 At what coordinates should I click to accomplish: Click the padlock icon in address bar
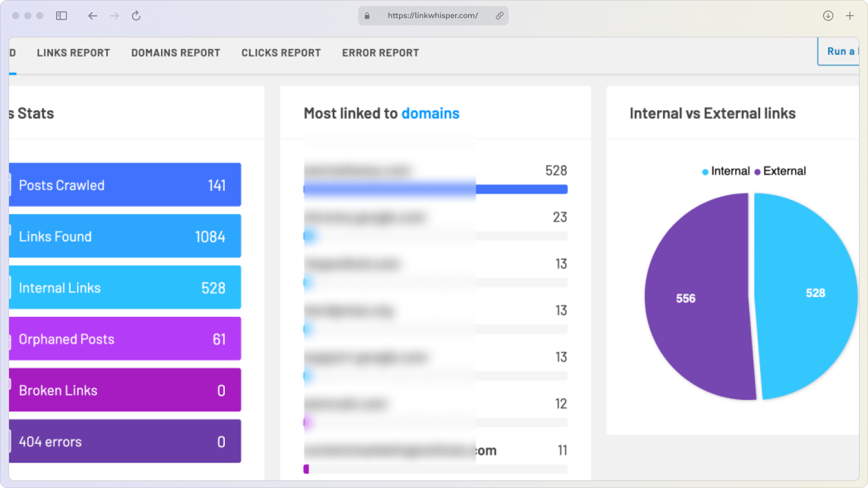pyautogui.click(x=366, y=16)
